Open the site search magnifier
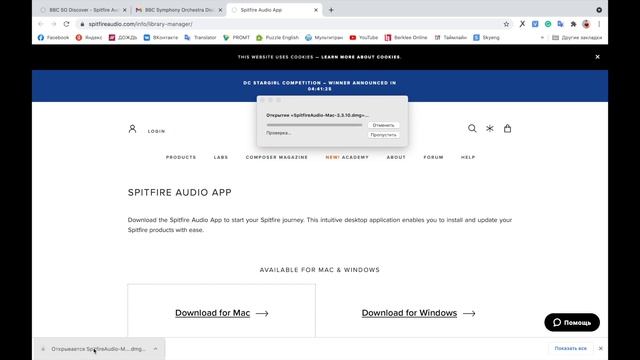 pyautogui.click(x=472, y=128)
